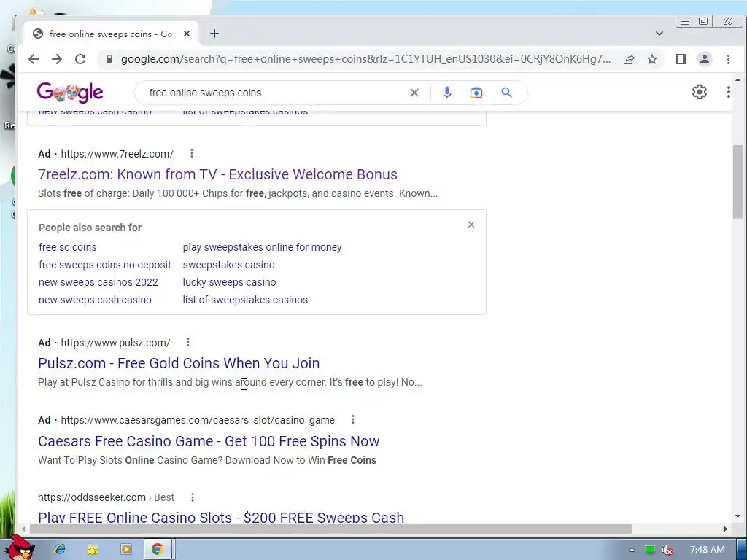Click the Angry Birds start button
The width and height of the screenshot is (747, 560).
[20, 548]
